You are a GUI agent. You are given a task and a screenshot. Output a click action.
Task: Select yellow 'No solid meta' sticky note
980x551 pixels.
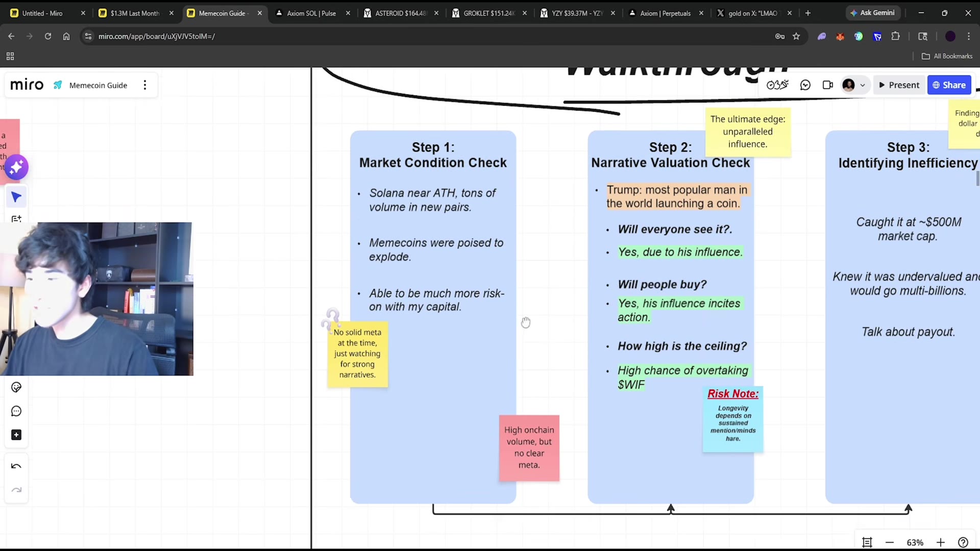point(358,354)
